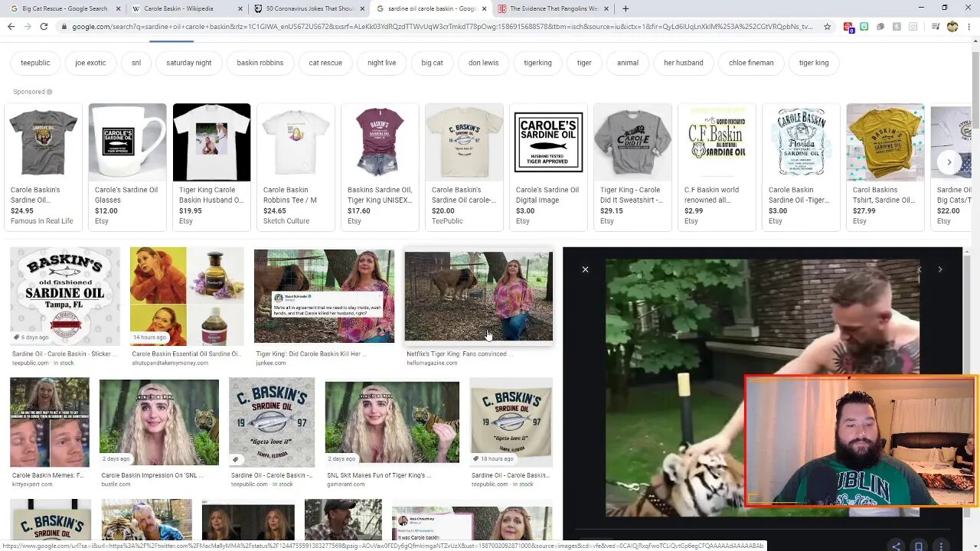The image size is (980, 551).
Task: Open the hellomagazine.com source link
Action: coord(432,363)
